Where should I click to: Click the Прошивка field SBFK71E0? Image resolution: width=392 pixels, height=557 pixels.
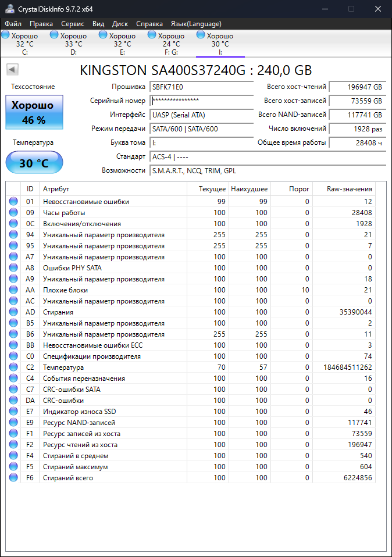coord(201,87)
